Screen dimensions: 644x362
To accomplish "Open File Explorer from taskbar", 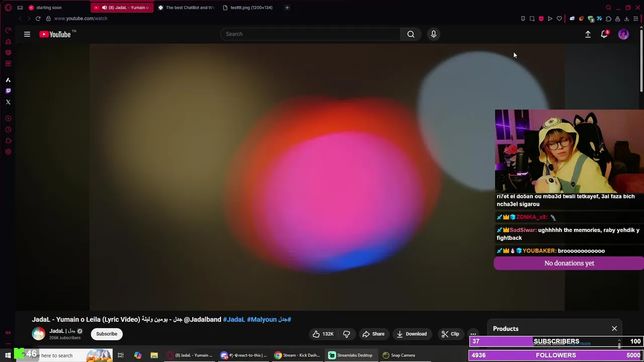I will [x=154, y=355].
